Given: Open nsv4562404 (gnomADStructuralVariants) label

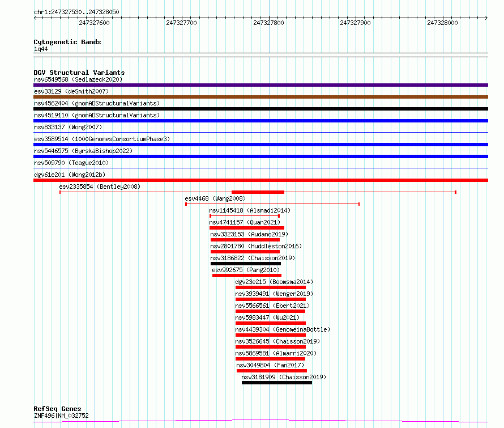Looking at the screenshot, I should tap(97, 103).
